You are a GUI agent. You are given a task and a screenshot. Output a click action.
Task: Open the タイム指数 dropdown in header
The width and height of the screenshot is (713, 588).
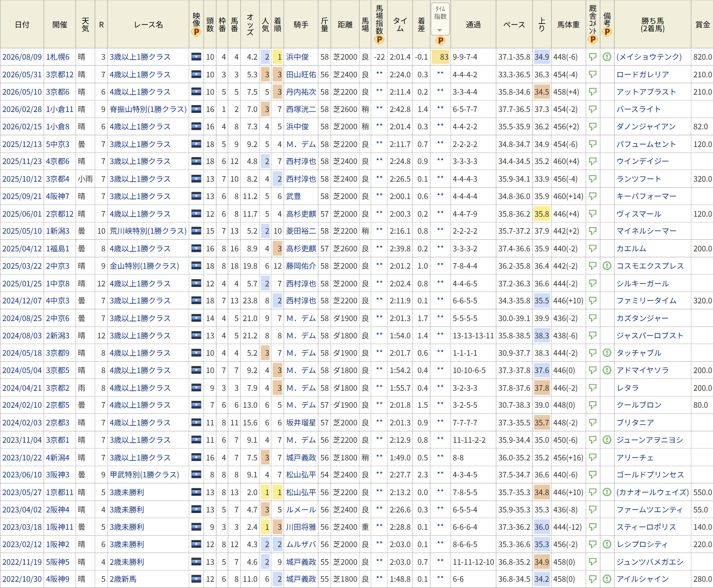(x=440, y=19)
